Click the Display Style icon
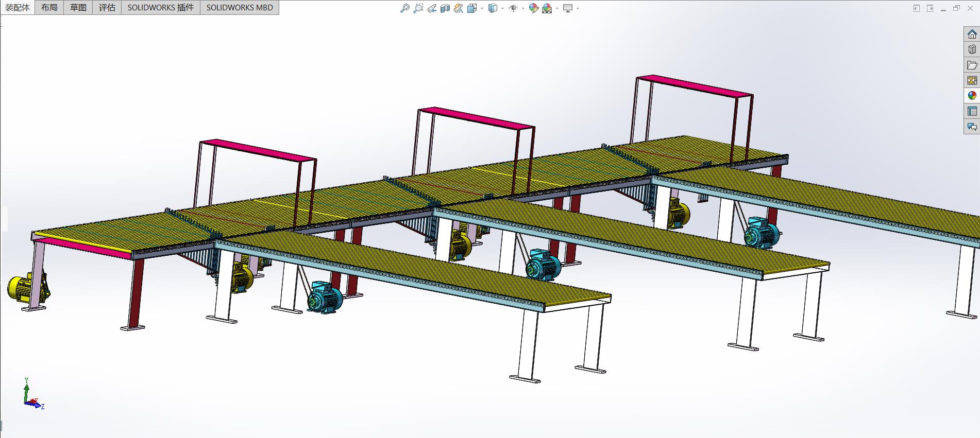This screenshot has width=980, height=438. pos(493,8)
